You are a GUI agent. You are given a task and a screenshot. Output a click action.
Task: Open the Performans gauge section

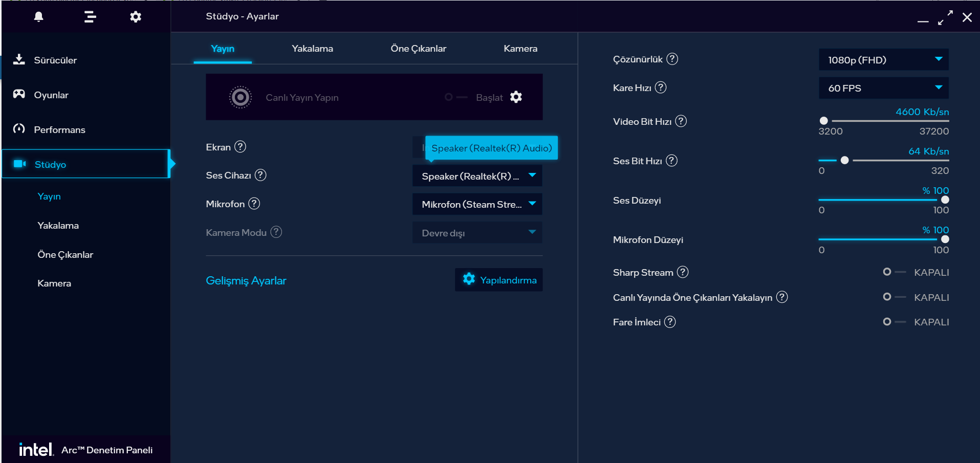59,130
